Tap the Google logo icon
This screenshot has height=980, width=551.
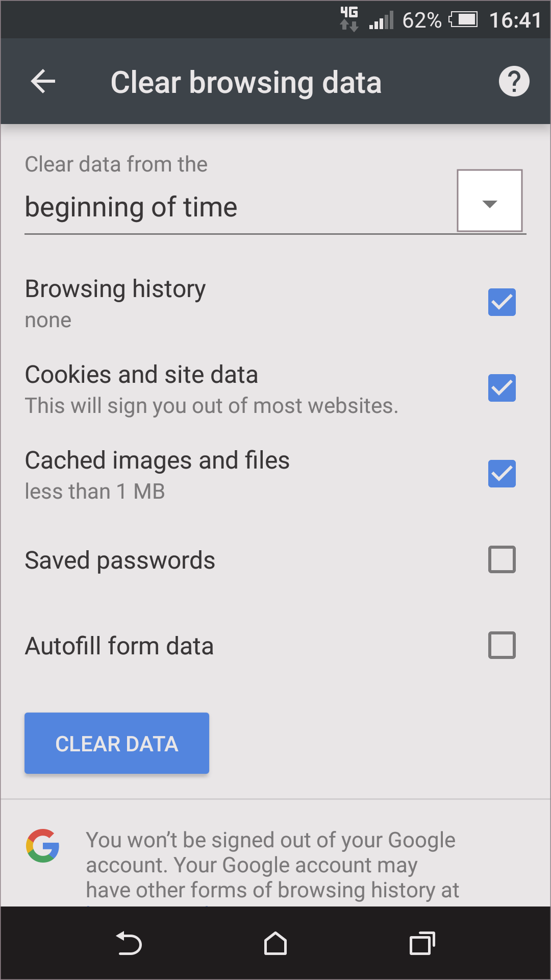pyautogui.click(x=43, y=846)
